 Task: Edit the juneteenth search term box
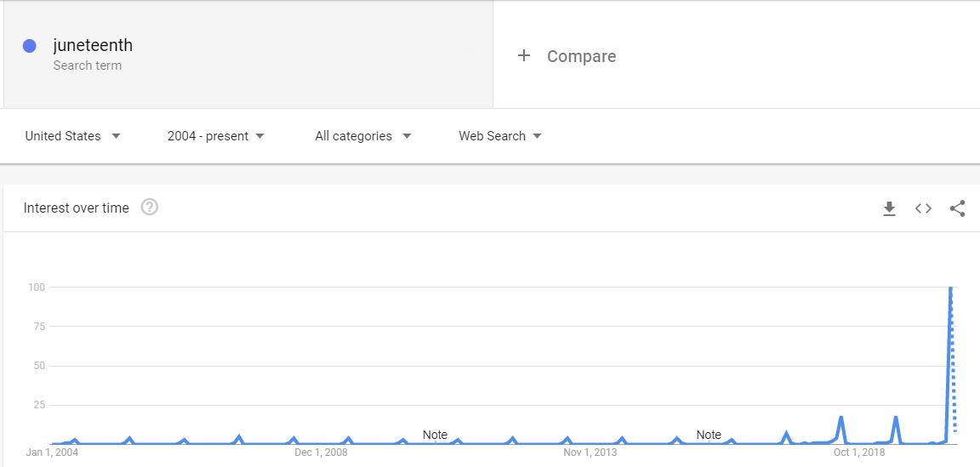pyautogui.click(x=248, y=55)
